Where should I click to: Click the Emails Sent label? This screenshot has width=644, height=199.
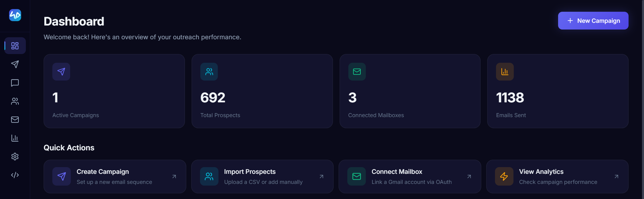coord(511,115)
